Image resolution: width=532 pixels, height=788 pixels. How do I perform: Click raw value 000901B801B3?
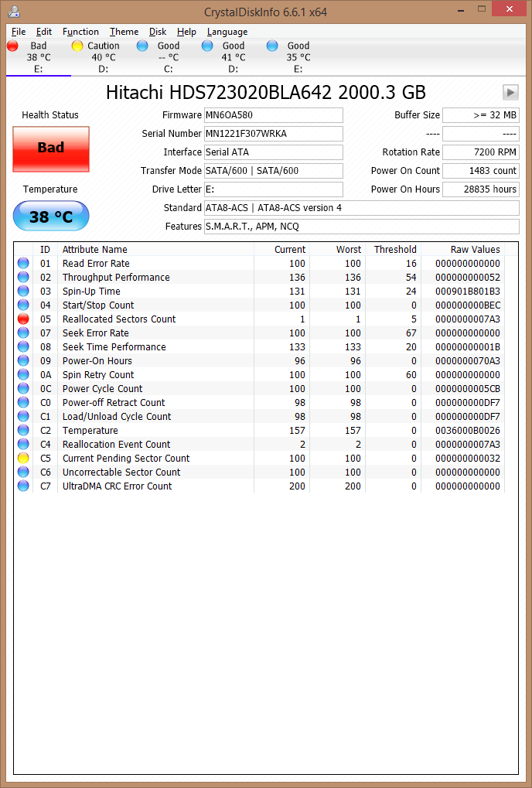(468, 292)
